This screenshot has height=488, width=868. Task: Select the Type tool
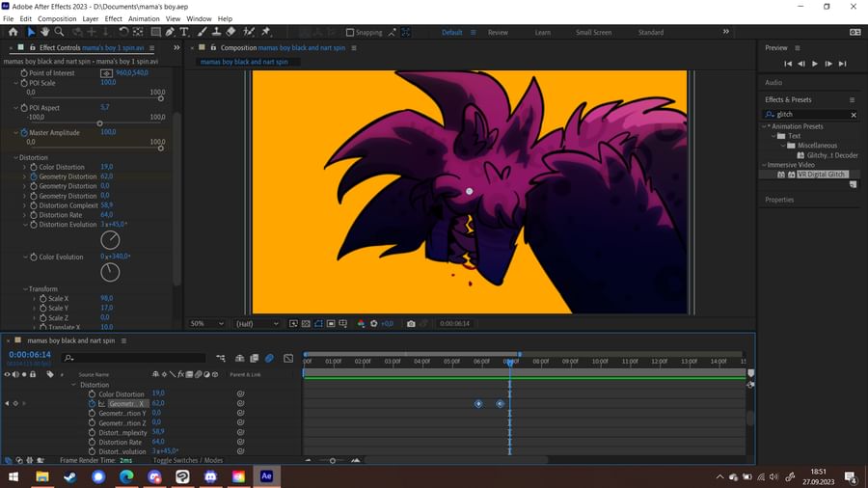[184, 32]
